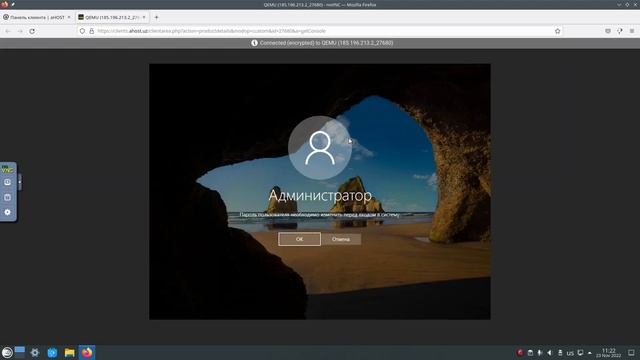The width and height of the screenshot is (640, 360).
Task: Click the red recording tray icon
Action: tap(520, 353)
